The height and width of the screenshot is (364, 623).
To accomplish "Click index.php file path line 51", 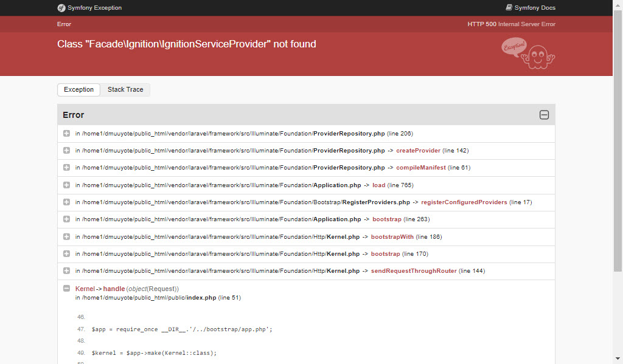I will pos(158,298).
